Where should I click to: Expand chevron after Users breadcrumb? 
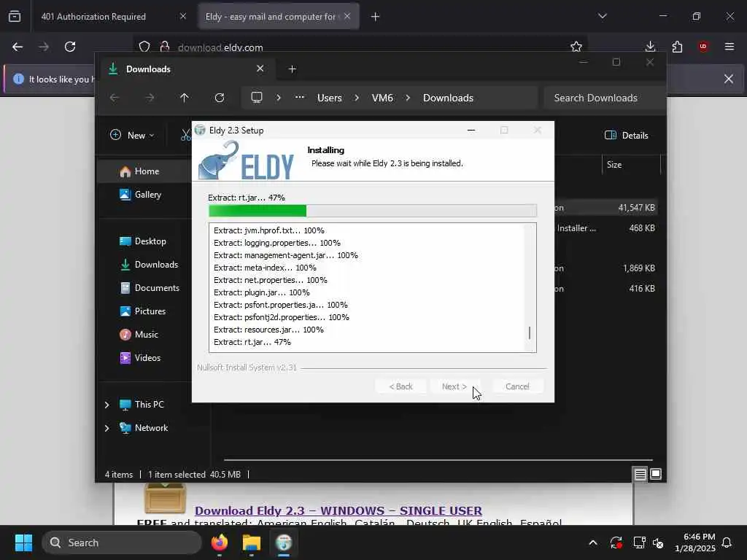click(356, 98)
